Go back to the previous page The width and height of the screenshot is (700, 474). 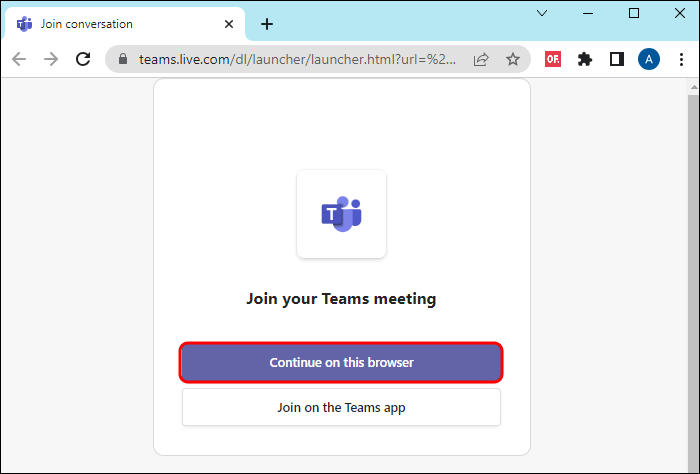(x=19, y=59)
